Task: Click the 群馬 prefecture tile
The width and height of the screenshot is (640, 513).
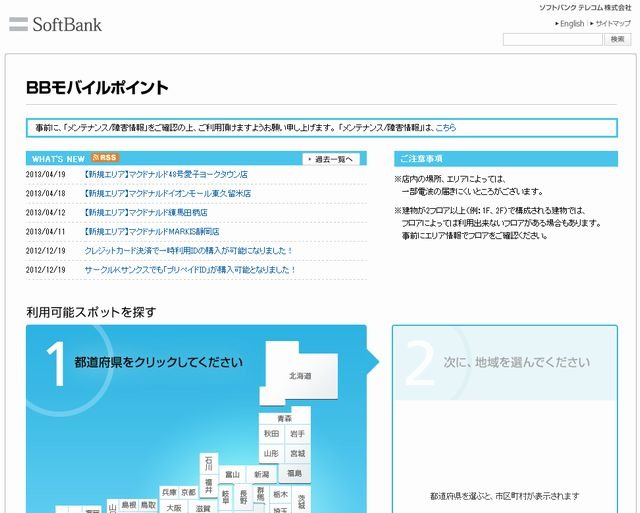Action: (x=260, y=494)
